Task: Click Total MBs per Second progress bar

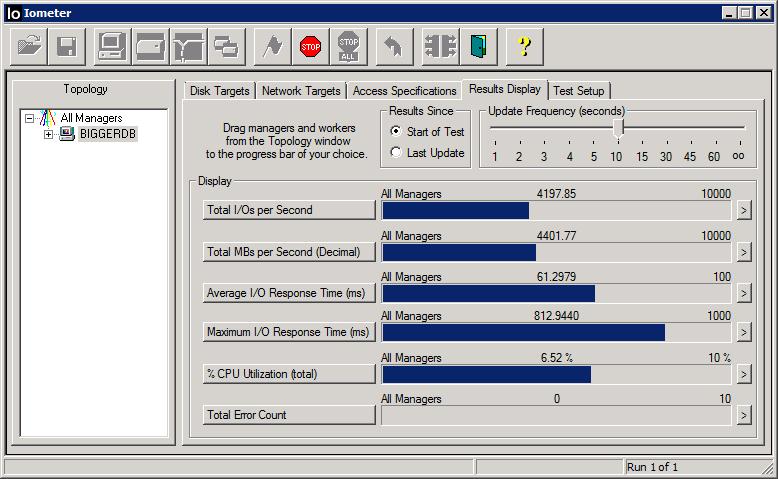Action: [x=556, y=252]
